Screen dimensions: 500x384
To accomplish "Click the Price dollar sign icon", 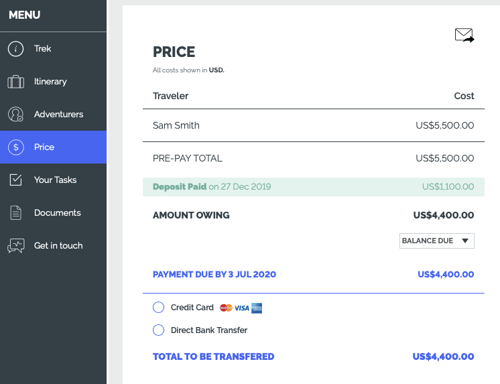I will coord(16,147).
